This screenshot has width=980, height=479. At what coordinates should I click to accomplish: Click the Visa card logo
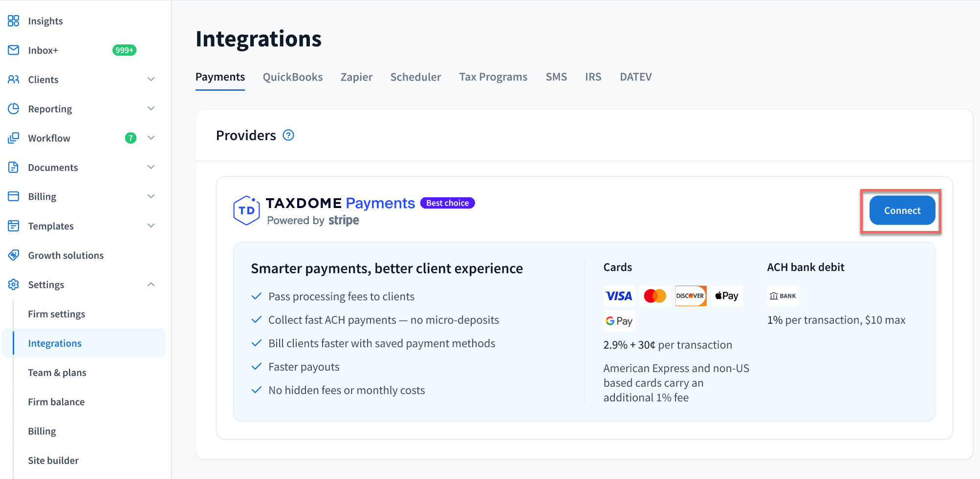point(619,296)
